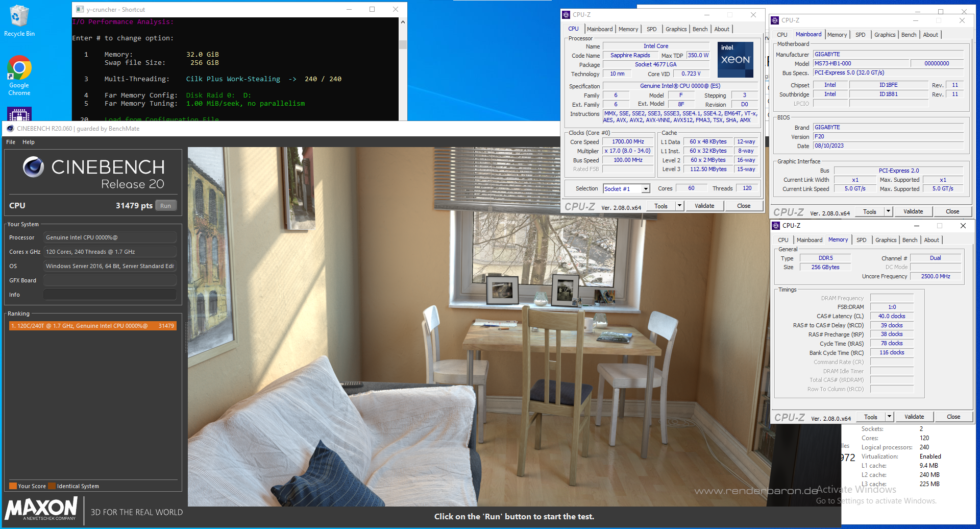Select the SPD tab in the CPU-Z Memory window

862,240
